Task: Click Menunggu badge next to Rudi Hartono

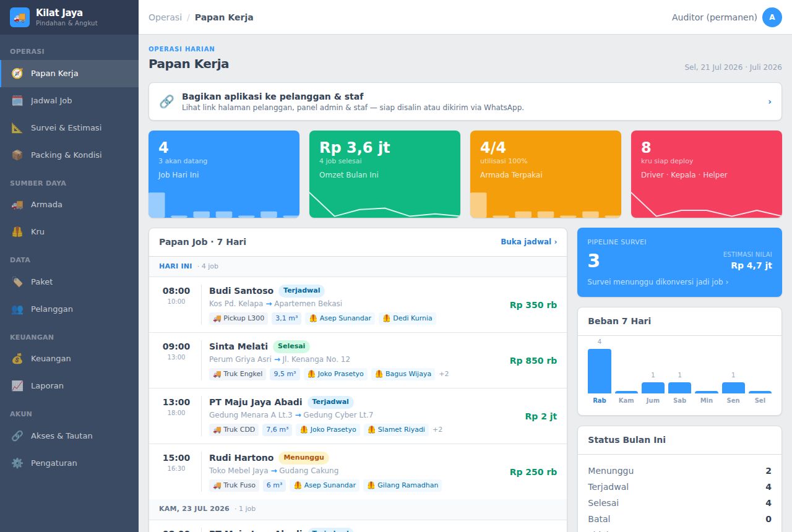Action: [304, 458]
